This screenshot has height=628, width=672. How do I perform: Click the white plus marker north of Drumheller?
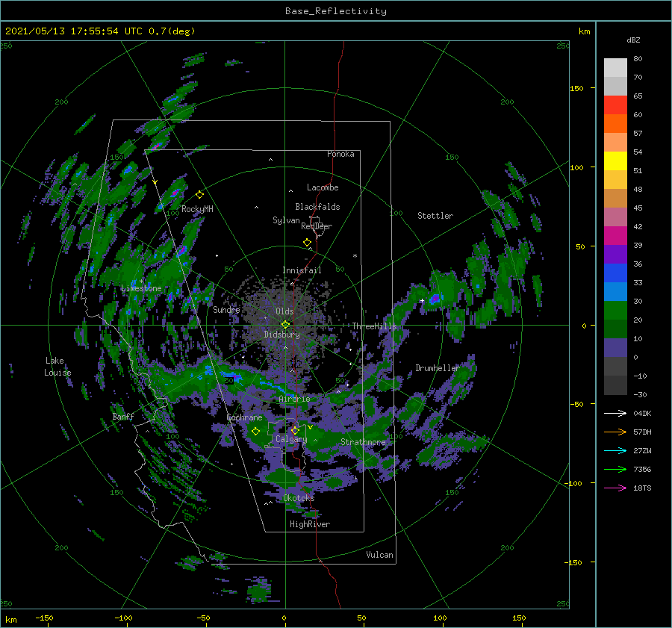tap(422, 300)
